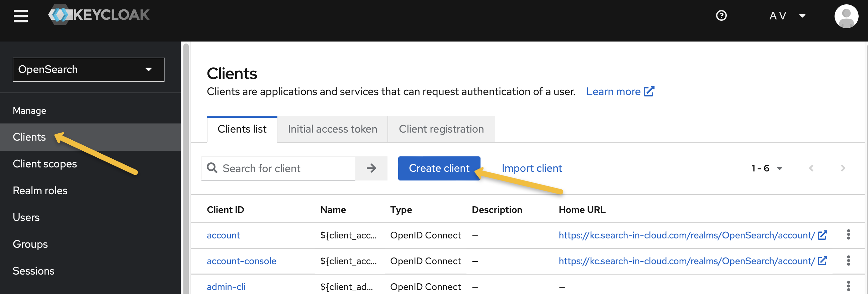868x294 pixels.
Task: Open the help question mark icon
Action: pyautogui.click(x=721, y=15)
